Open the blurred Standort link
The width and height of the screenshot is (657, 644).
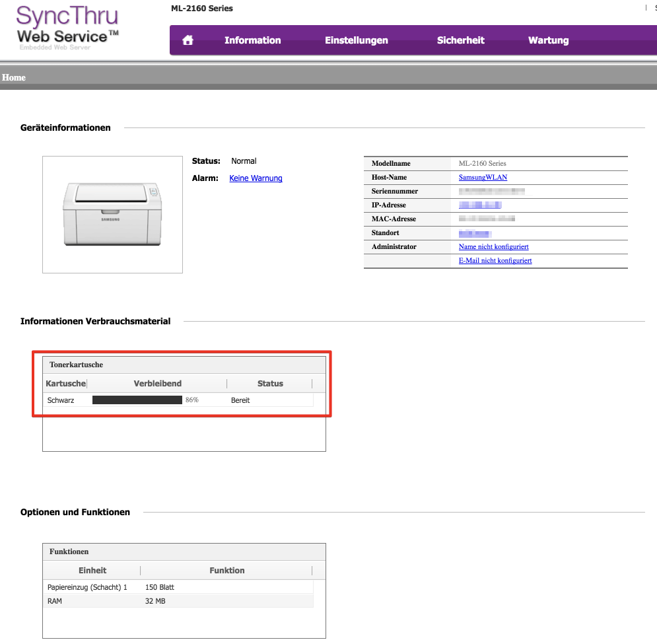[x=475, y=234]
